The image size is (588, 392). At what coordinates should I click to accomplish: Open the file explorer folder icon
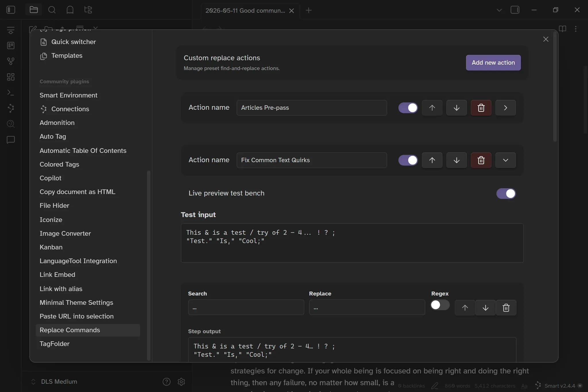(34, 10)
